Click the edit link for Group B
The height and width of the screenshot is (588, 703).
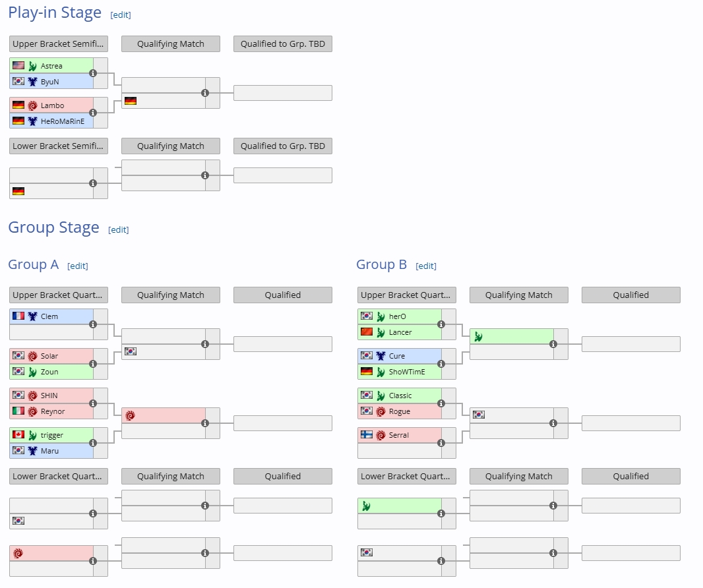[x=426, y=266]
